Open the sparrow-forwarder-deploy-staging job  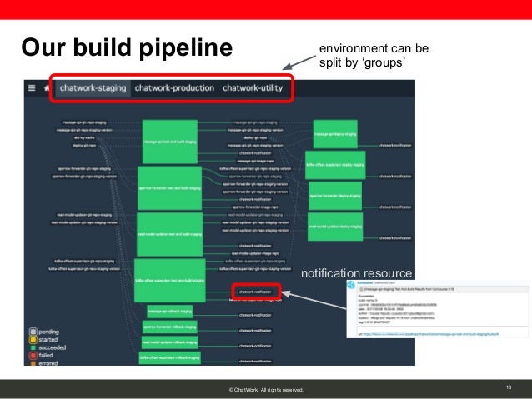coord(335,196)
